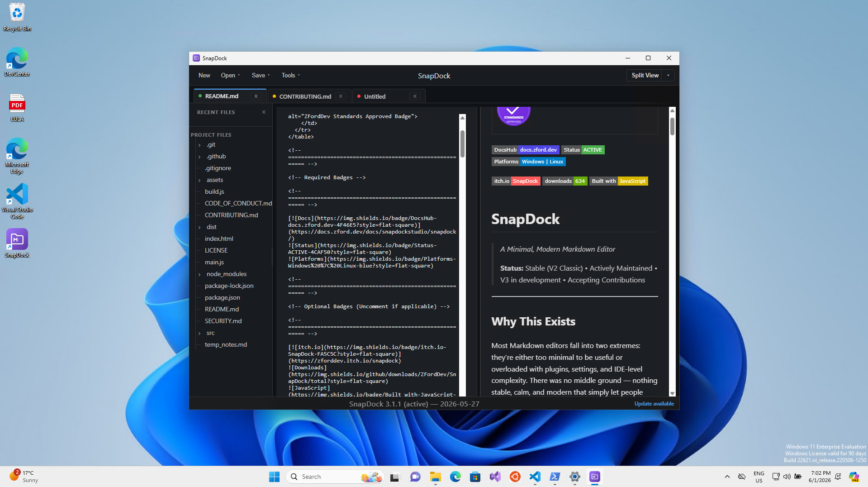Open EULA PDF desktop icon
This screenshot has width=868, height=487.
pyautogui.click(x=17, y=107)
